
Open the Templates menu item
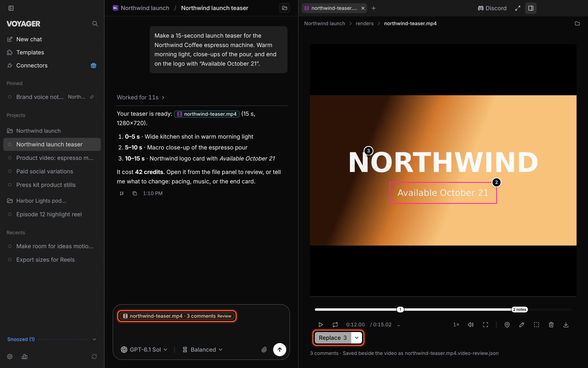(x=52, y=52)
